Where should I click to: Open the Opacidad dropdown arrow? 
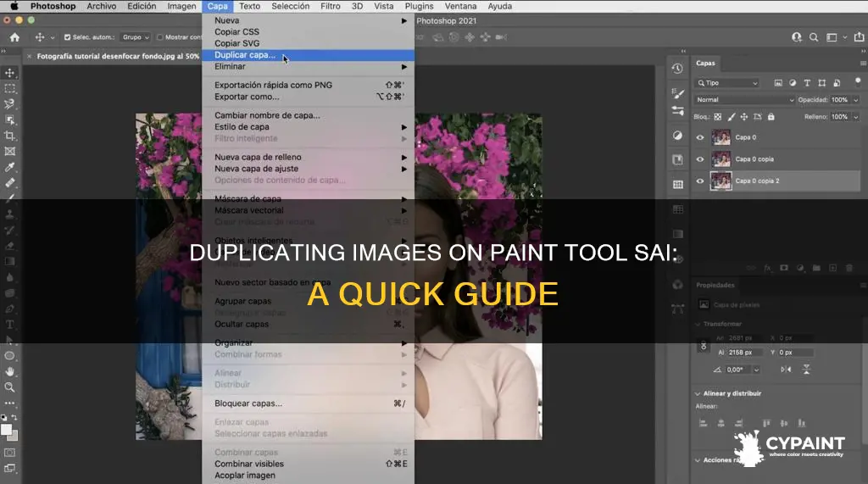coord(856,100)
